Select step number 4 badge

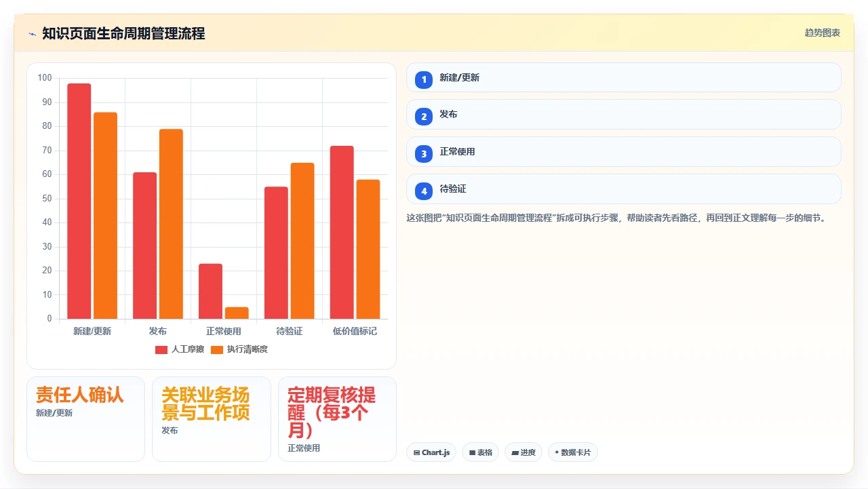point(424,191)
